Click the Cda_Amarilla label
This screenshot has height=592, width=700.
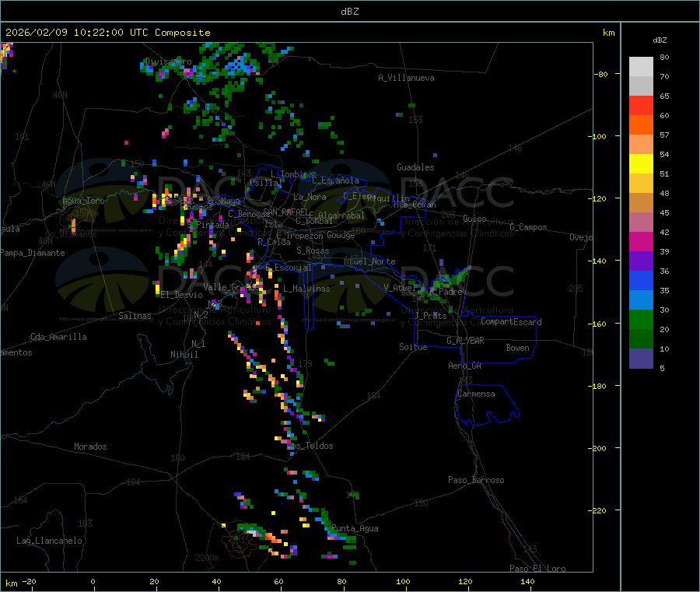click(58, 337)
